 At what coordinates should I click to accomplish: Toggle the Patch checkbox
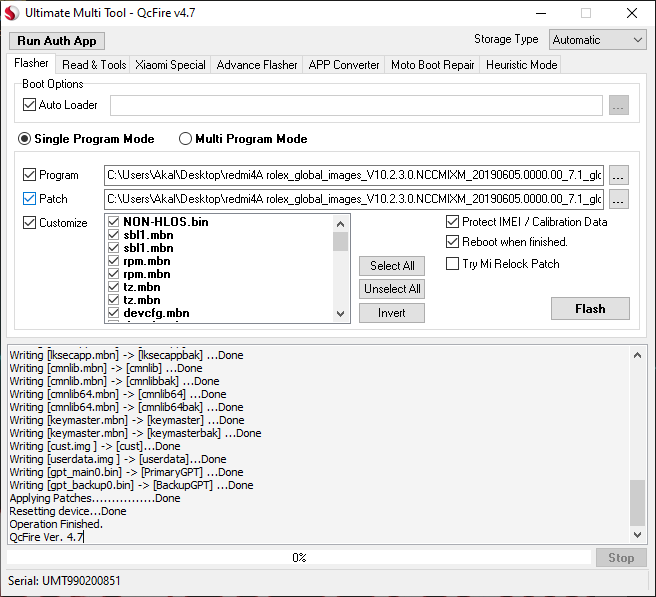click(x=29, y=198)
